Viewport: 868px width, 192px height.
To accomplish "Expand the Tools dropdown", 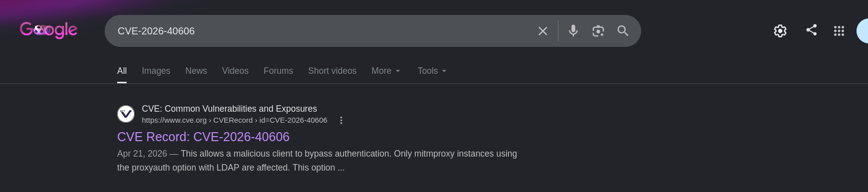I will [x=432, y=71].
